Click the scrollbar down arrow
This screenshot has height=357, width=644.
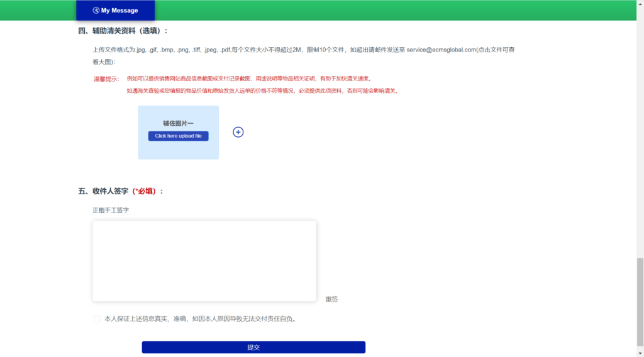[640, 353]
